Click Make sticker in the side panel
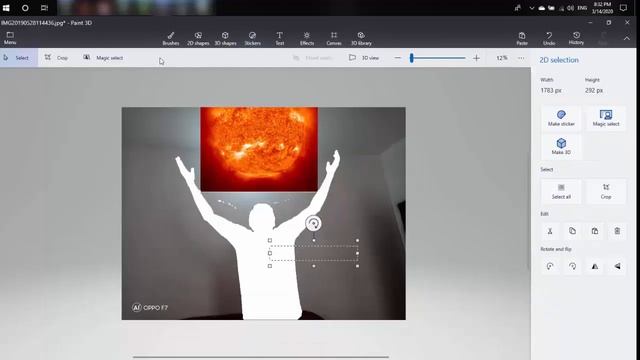 (561, 118)
